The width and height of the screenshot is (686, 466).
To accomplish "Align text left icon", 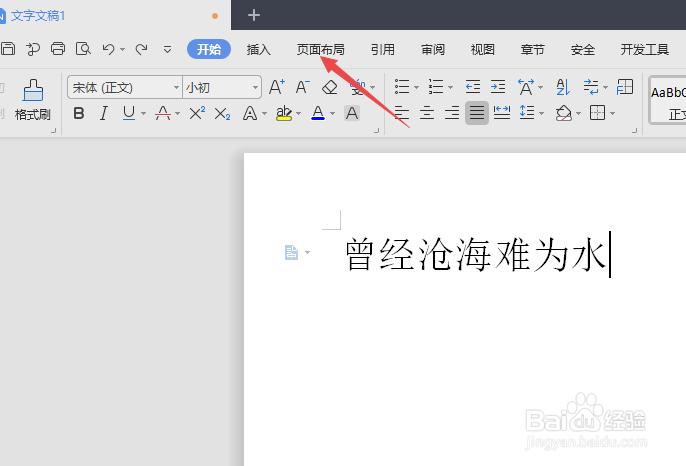I will tap(402, 113).
